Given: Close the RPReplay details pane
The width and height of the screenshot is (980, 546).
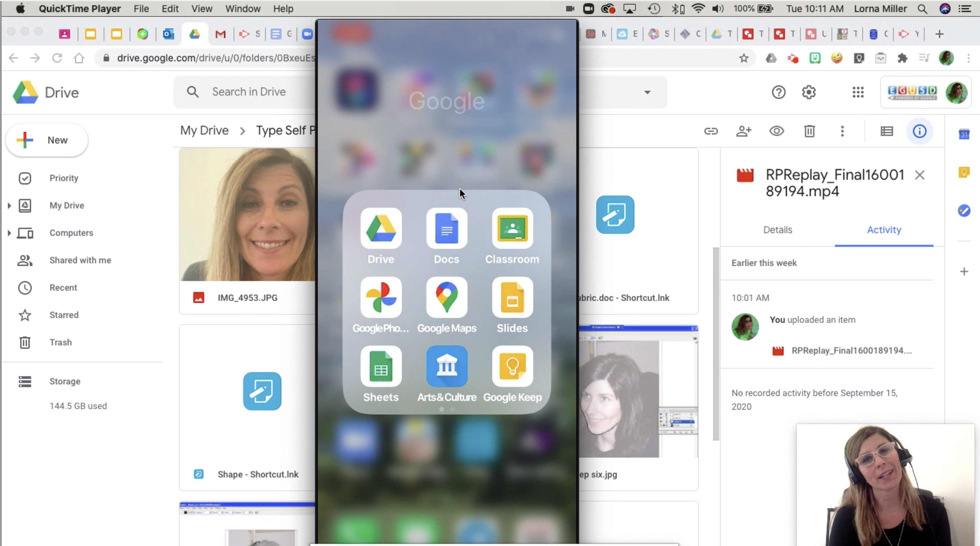Looking at the screenshot, I should point(919,175).
